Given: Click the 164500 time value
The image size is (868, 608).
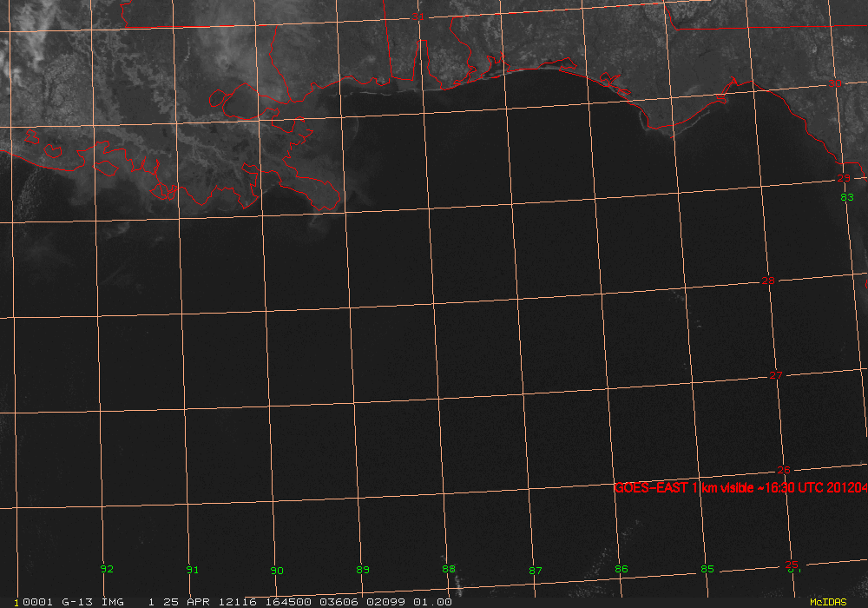Looking at the screenshot, I should click(288, 602).
